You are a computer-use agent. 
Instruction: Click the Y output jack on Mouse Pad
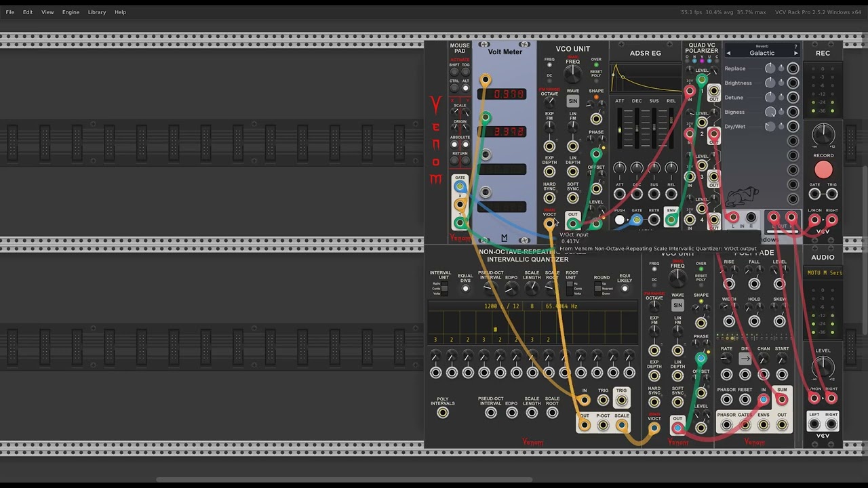pyautogui.click(x=460, y=222)
